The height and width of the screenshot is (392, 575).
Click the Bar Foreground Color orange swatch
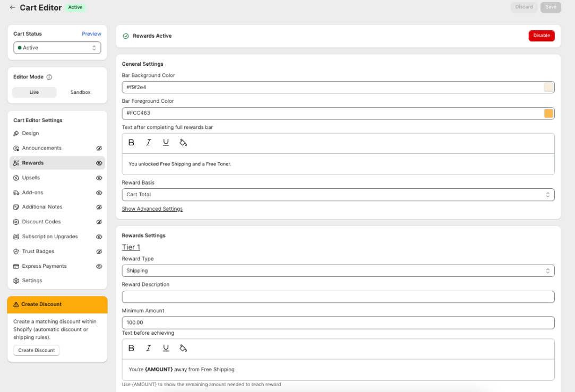point(548,114)
